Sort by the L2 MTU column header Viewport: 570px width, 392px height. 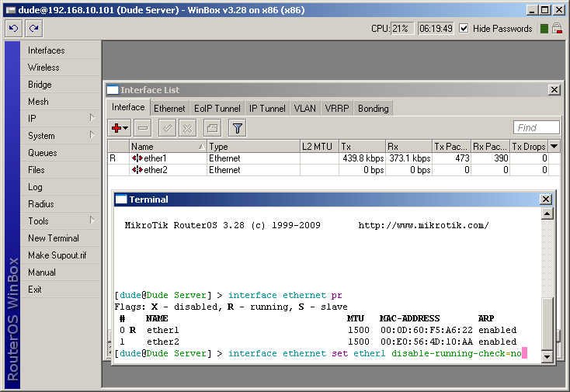pyautogui.click(x=319, y=147)
